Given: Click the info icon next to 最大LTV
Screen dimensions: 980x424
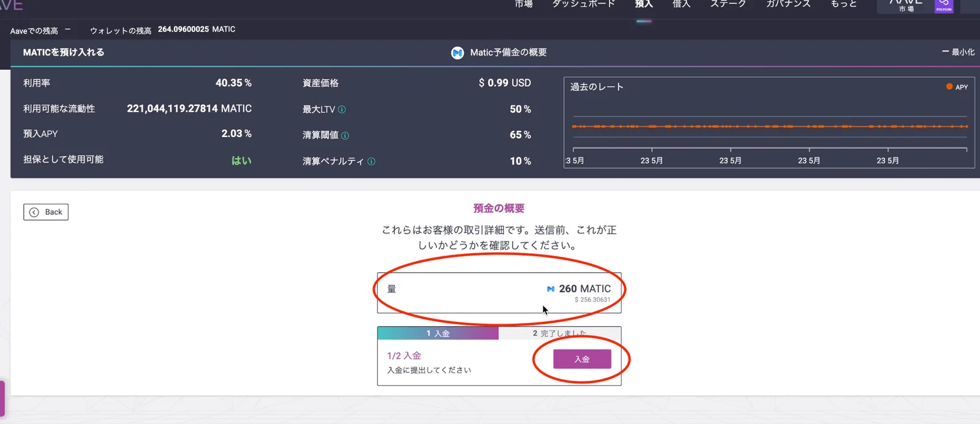Looking at the screenshot, I should coord(342,110).
